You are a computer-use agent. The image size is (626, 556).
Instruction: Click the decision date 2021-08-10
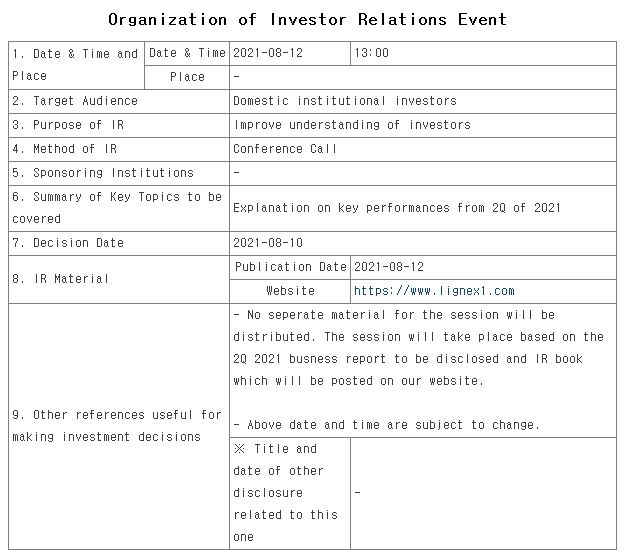267,243
